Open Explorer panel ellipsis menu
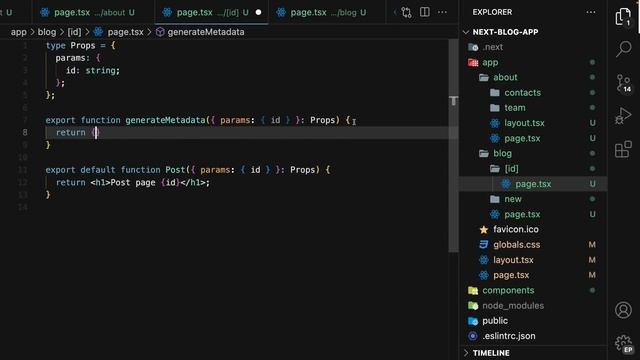This screenshot has width=640, height=360. tap(591, 12)
